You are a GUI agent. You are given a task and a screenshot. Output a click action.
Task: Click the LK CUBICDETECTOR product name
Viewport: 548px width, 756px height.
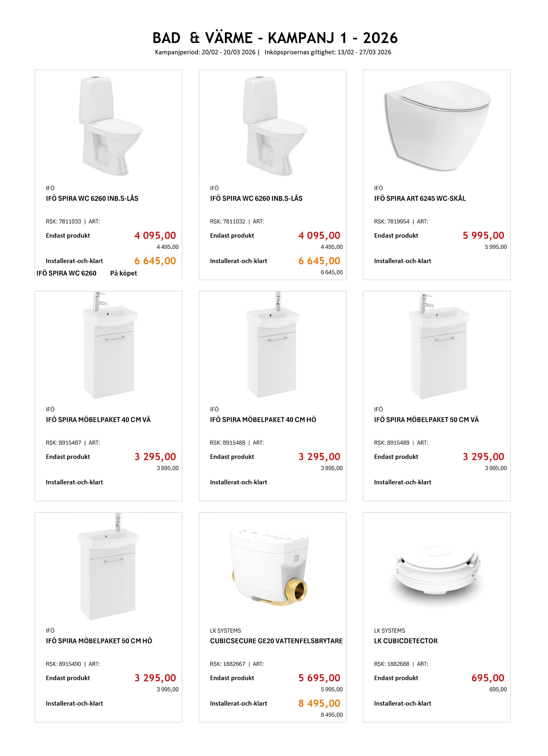tap(405, 641)
